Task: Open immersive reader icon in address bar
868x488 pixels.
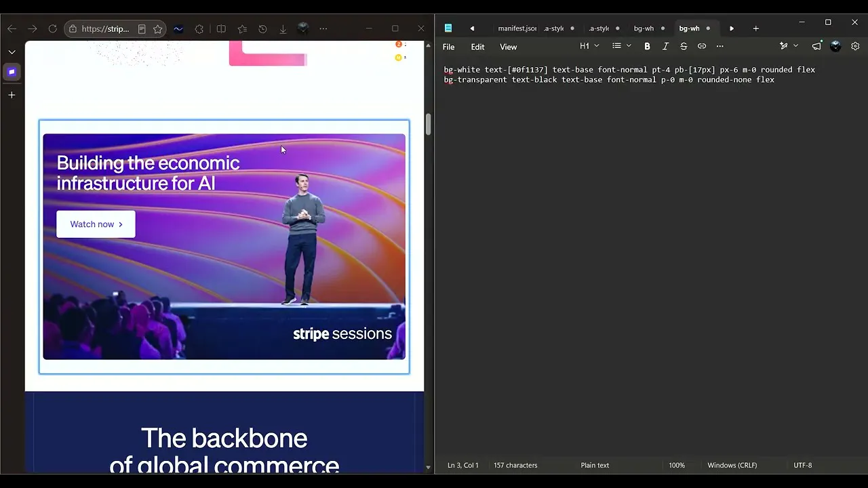Action: pos(142,29)
